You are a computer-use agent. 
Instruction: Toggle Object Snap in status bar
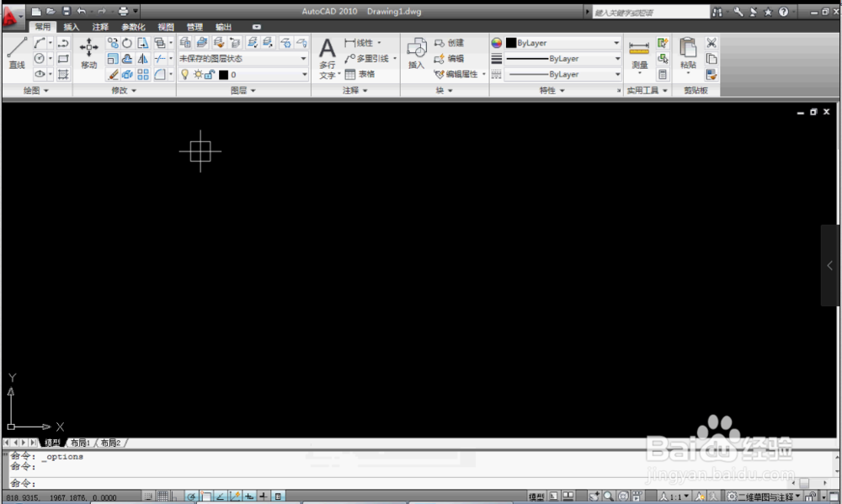pos(206,496)
